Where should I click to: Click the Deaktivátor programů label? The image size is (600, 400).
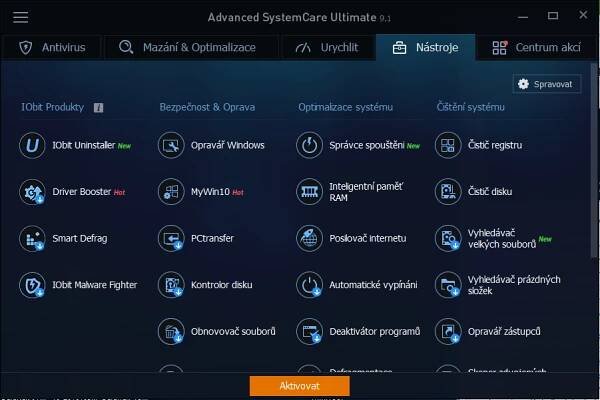coord(375,331)
